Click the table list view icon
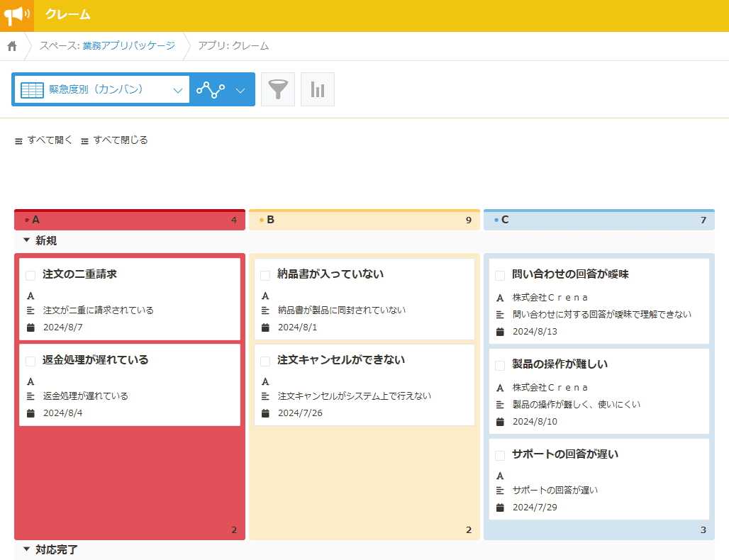The width and height of the screenshot is (729, 560). [32, 90]
